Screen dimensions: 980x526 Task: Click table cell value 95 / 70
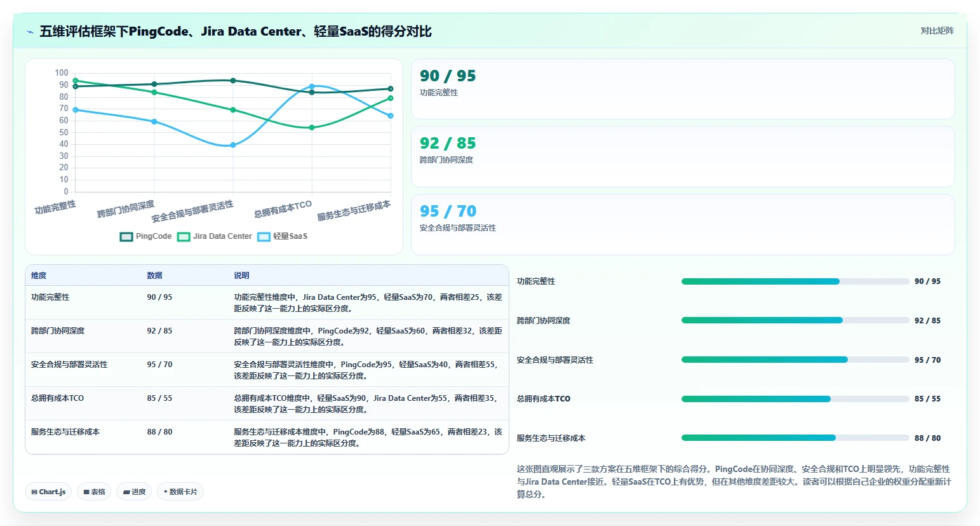(159, 365)
